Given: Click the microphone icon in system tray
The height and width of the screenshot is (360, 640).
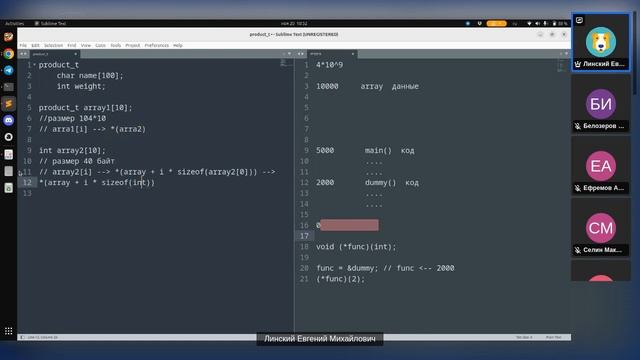Looking at the screenshot, I should (545, 24).
